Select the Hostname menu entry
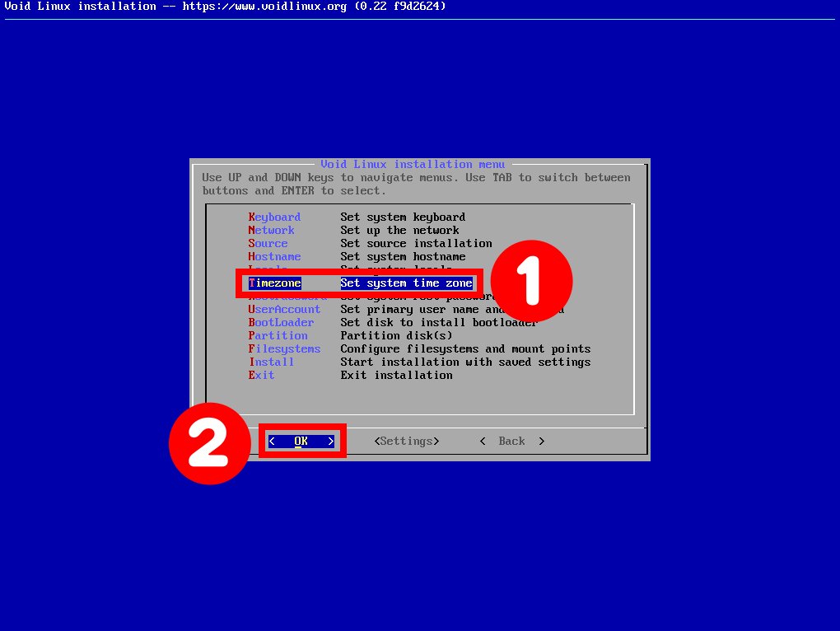Screen dimensions: 840x631 [274, 256]
